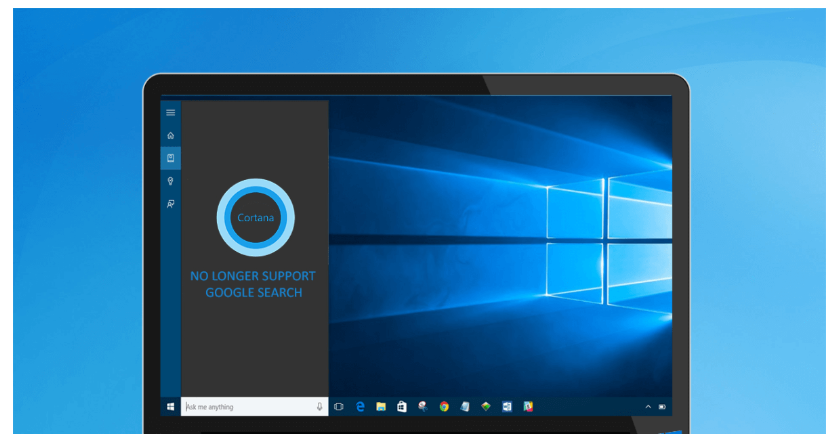Open the Outlook icon in the taskbar
The image size is (829, 434).
pyautogui.click(x=507, y=407)
